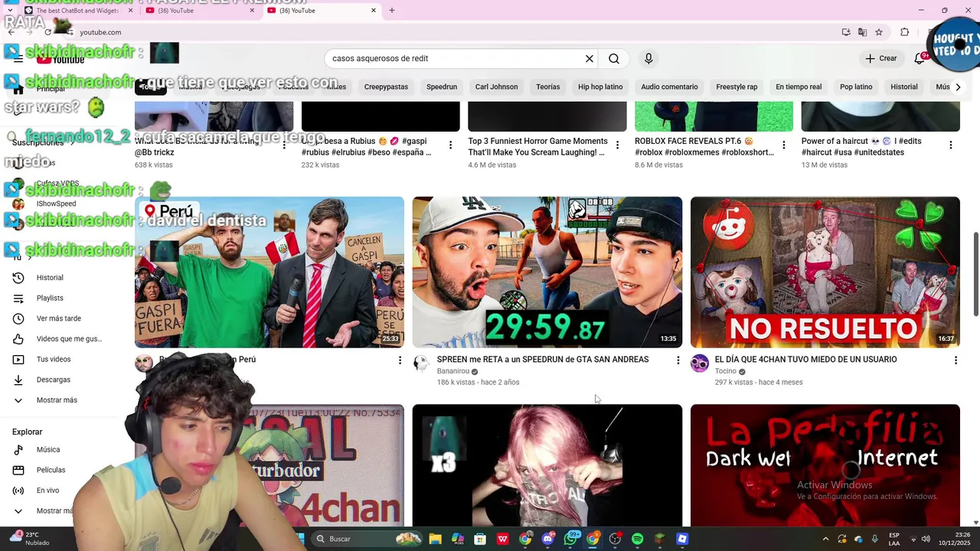Open Minecraft from the taskbar
Viewport: 980px width, 551px height.
[660, 539]
